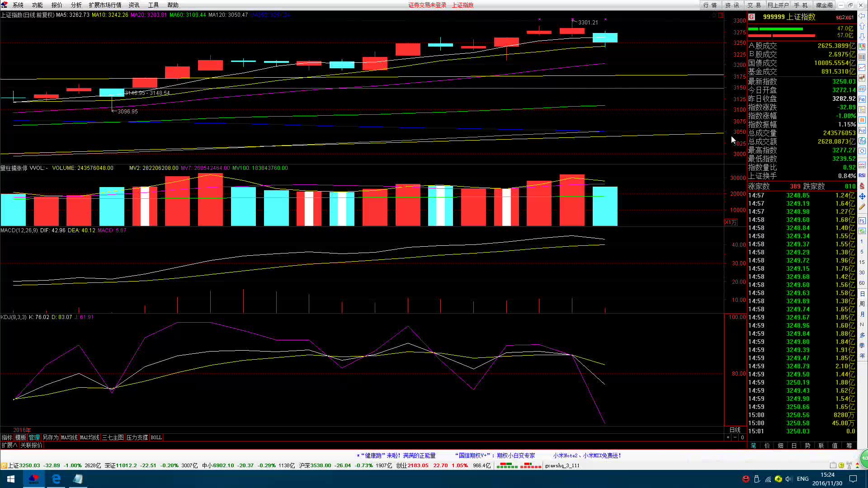Viewport: 868px width, 488px height.
Task: Click the up arrow icon in right toolbar
Action: [862, 27]
